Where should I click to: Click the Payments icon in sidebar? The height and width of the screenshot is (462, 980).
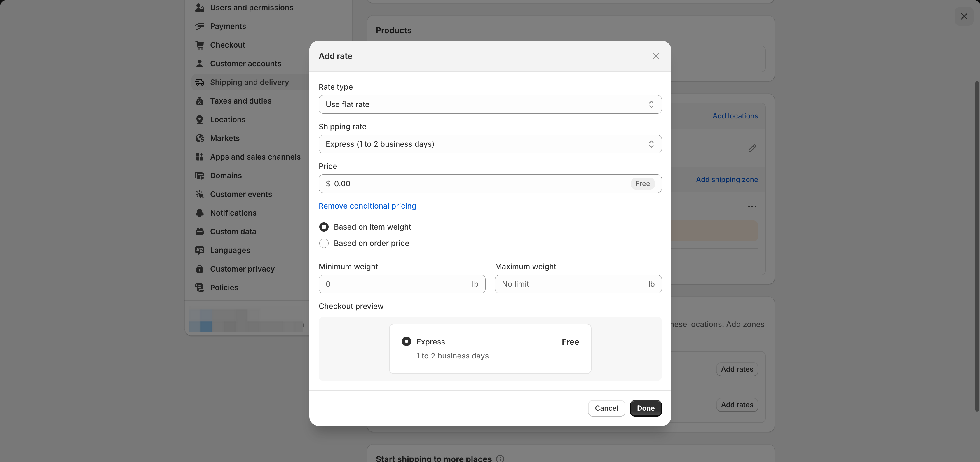pos(199,26)
